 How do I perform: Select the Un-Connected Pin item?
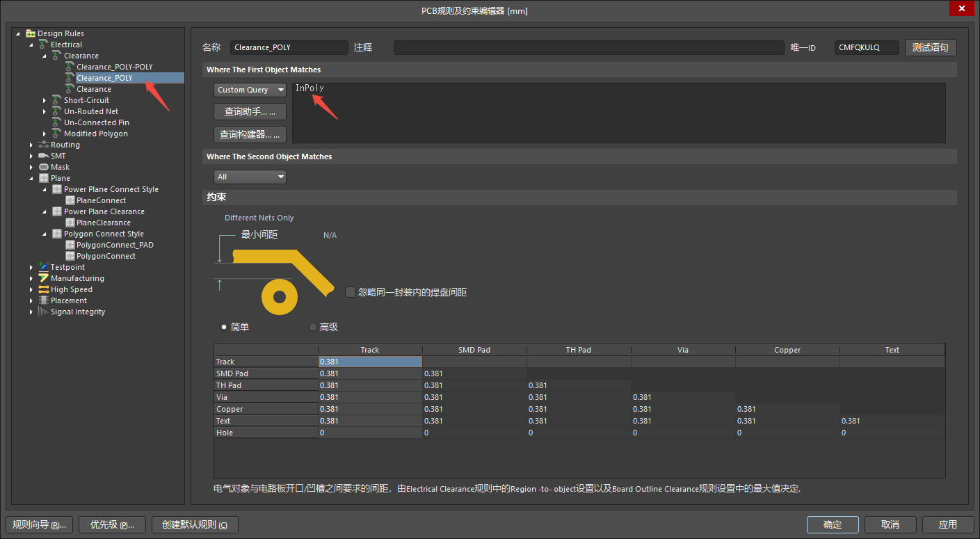(97, 122)
